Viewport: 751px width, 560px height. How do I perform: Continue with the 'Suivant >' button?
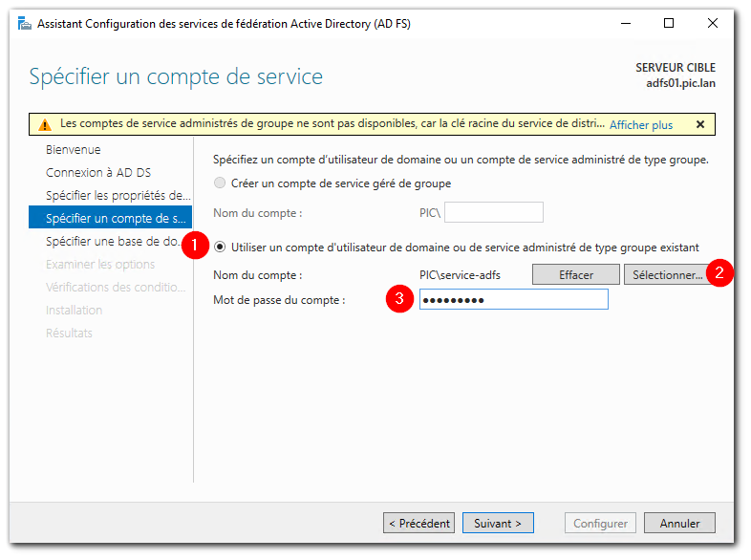(x=498, y=523)
